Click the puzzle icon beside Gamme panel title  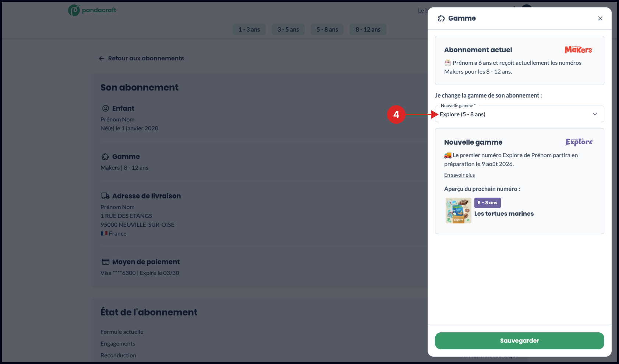[x=442, y=18]
